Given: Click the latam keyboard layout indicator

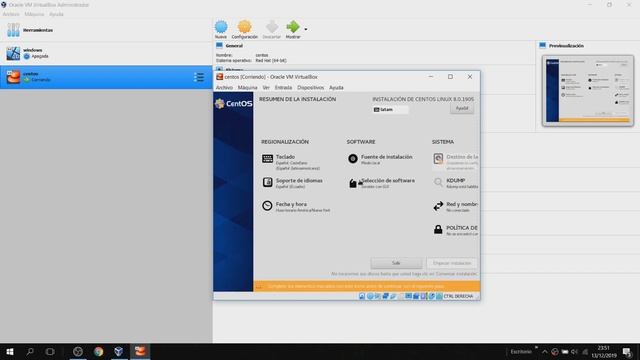Looking at the screenshot, I should [390, 110].
